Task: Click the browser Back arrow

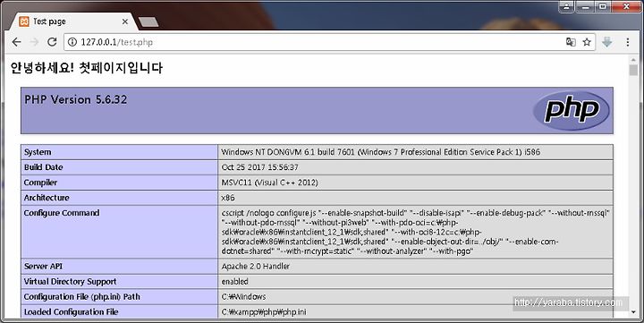Action: (x=16, y=42)
